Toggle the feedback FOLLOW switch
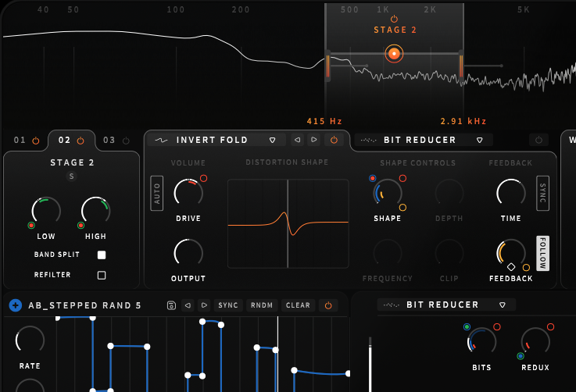This screenshot has width=576, height=392. 542,254
